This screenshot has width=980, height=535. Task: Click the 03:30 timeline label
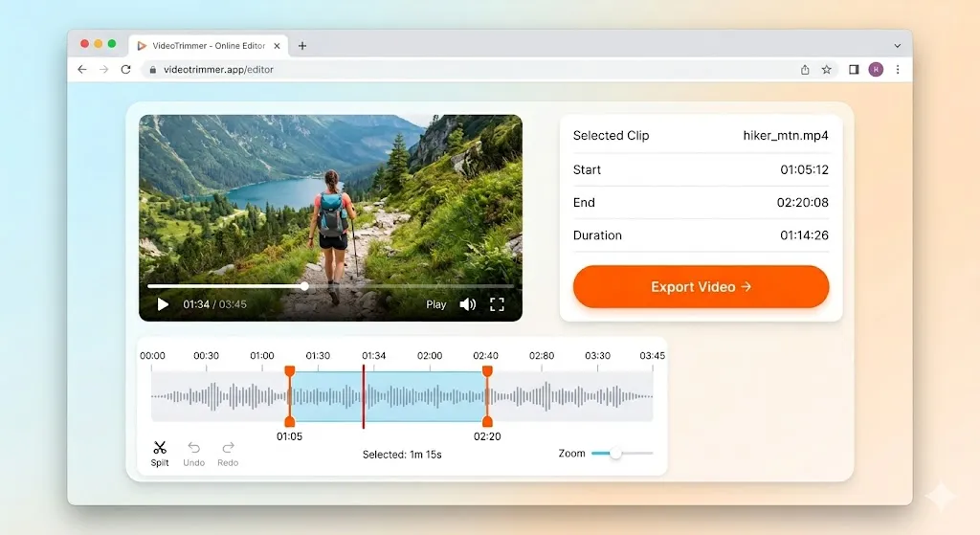tap(597, 356)
